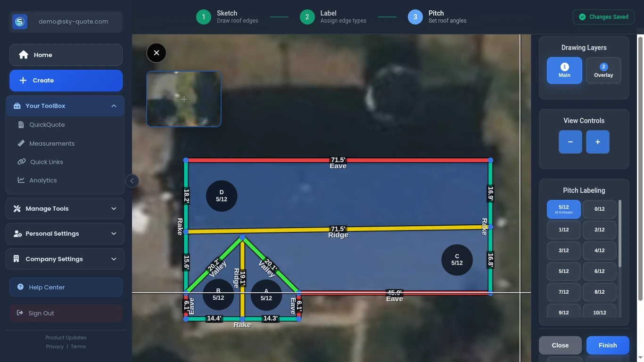
Task: Switch to the Overlay drawing layer
Action: pyautogui.click(x=603, y=70)
